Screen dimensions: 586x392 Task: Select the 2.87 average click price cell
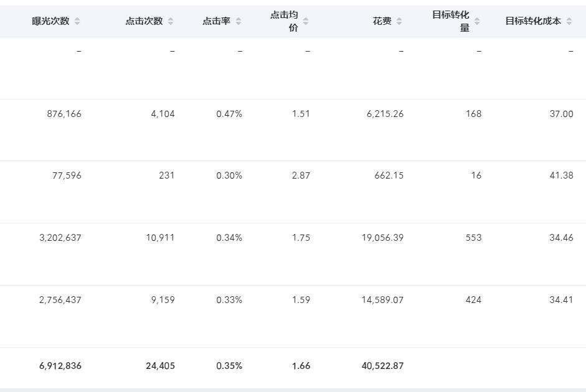pyautogui.click(x=301, y=175)
